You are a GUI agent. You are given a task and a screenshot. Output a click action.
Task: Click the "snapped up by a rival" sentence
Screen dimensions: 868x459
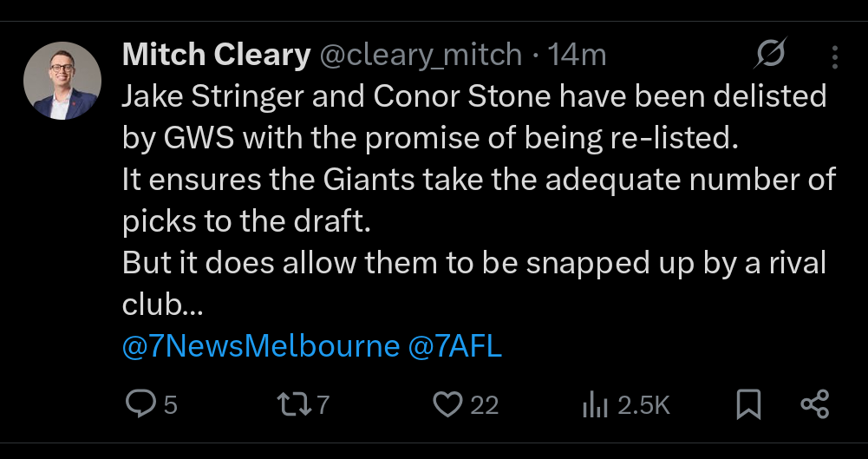pos(642,263)
